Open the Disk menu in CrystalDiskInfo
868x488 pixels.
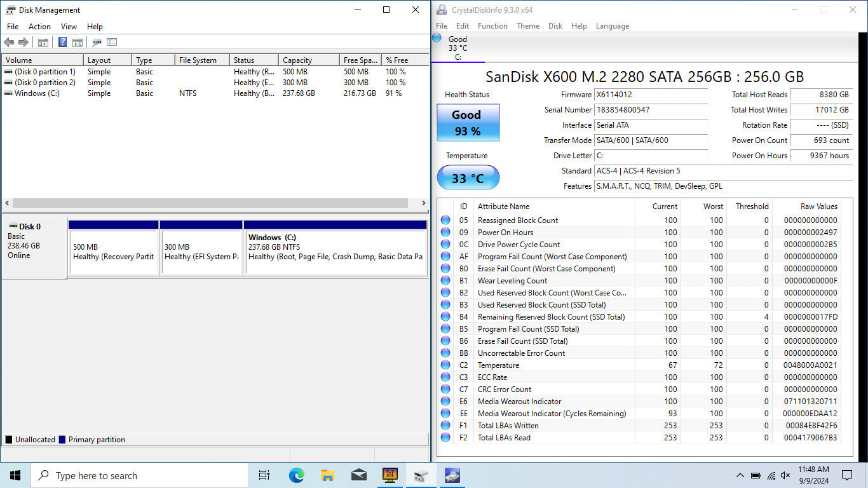click(555, 26)
